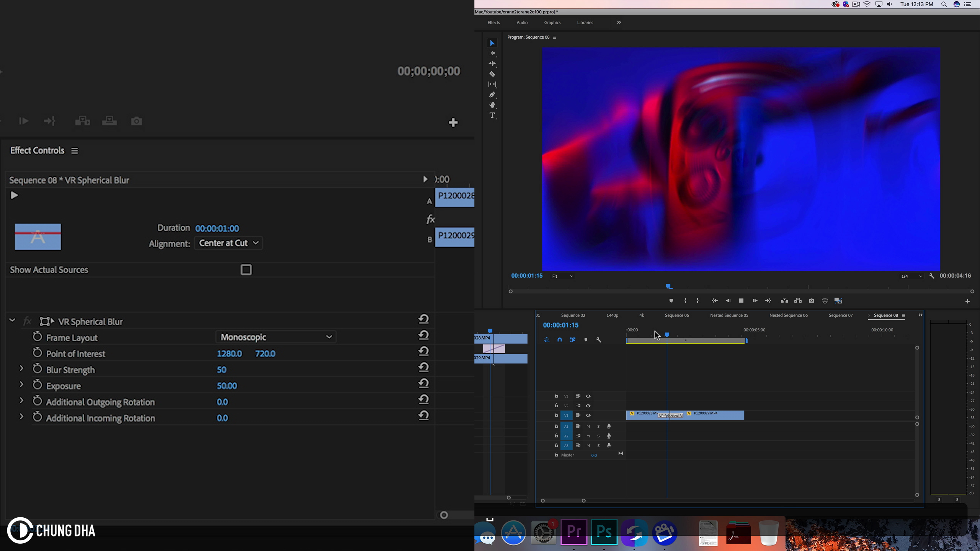Stop playback in Program monitor

[741, 301]
